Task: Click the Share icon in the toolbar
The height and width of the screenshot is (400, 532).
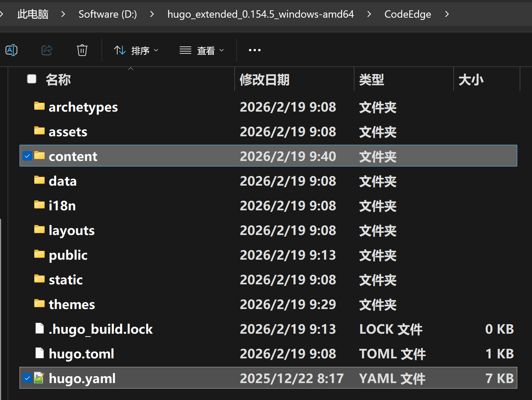Action: point(47,50)
